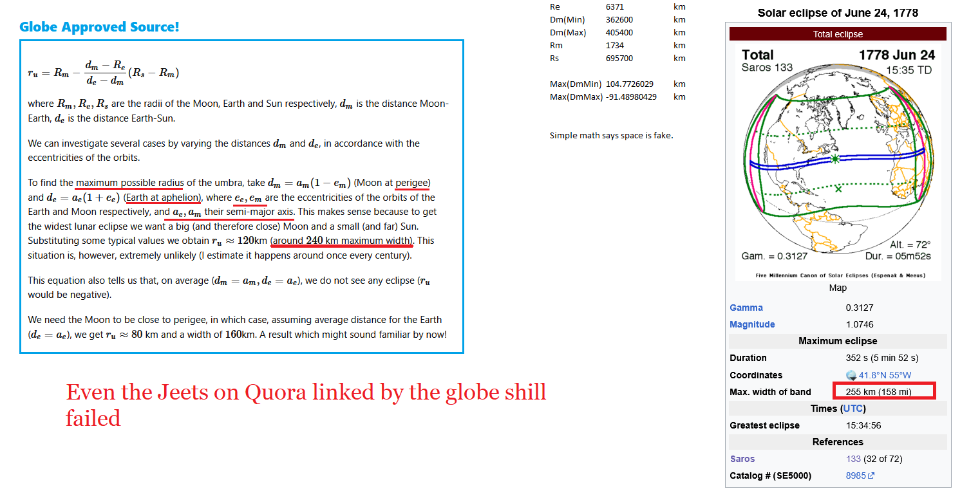This screenshot has height=498, width=980.
Task: Click the umbra radius formula at top
Action: click(103, 73)
